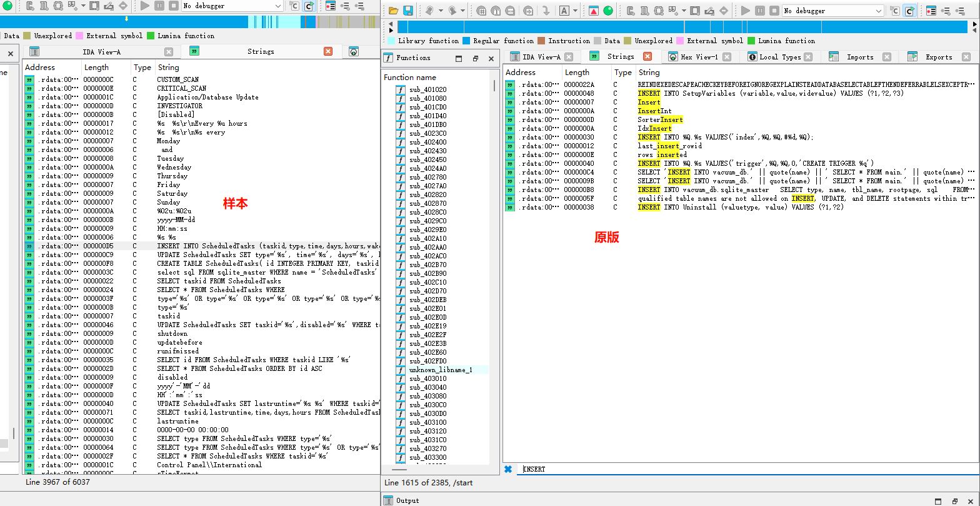Click the green circle icon in right IDA toolbar
The height and width of the screenshot is (506, 980).
[x=607, y=11]
